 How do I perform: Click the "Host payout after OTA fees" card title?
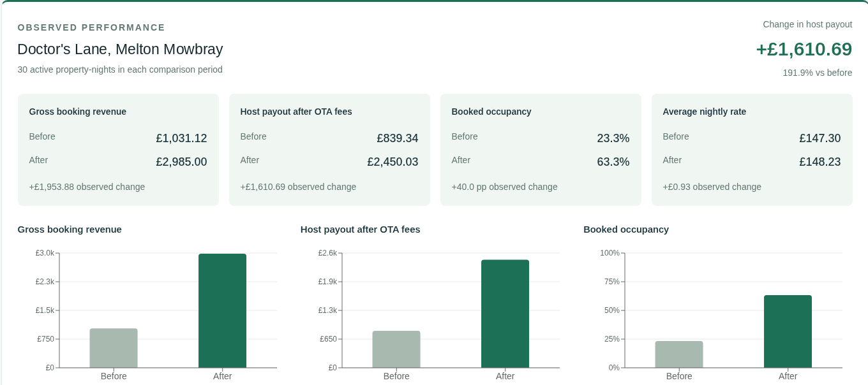tap(296, 112)
